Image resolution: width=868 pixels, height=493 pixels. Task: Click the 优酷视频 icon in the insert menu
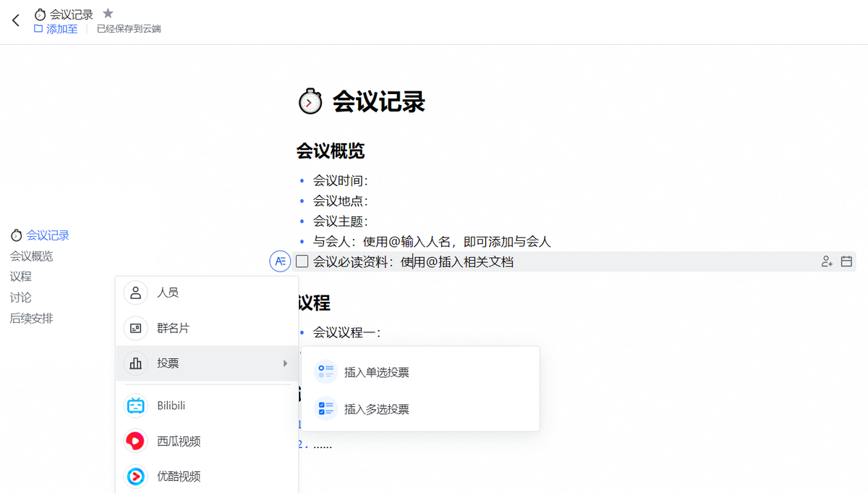point(135,476)
